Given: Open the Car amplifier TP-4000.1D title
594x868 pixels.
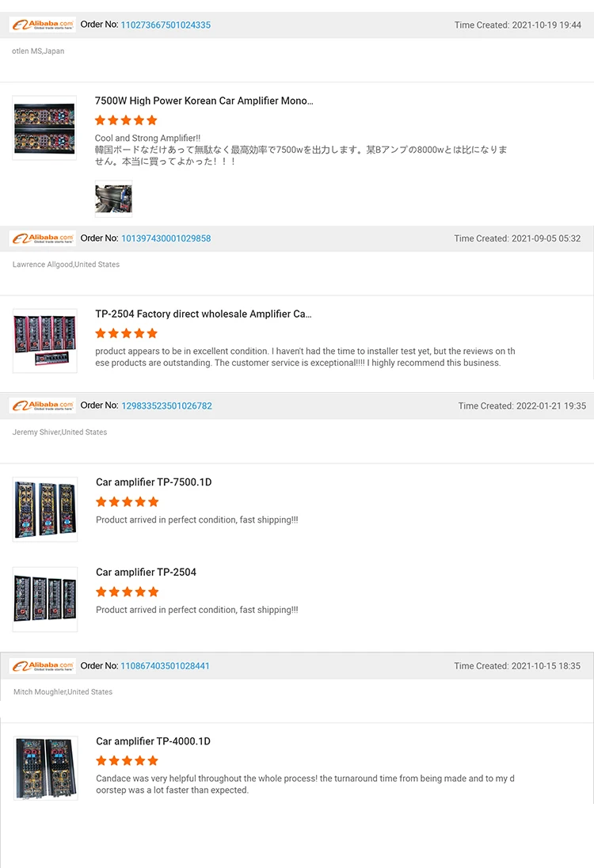Looking at the screenshot, I should 154,741.
